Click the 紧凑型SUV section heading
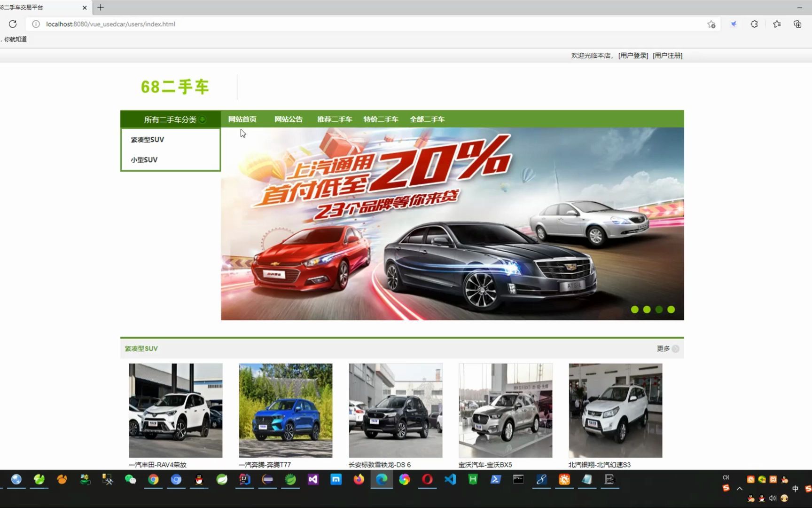The width and height of the screenshot is (812, 508). (141, 349)
